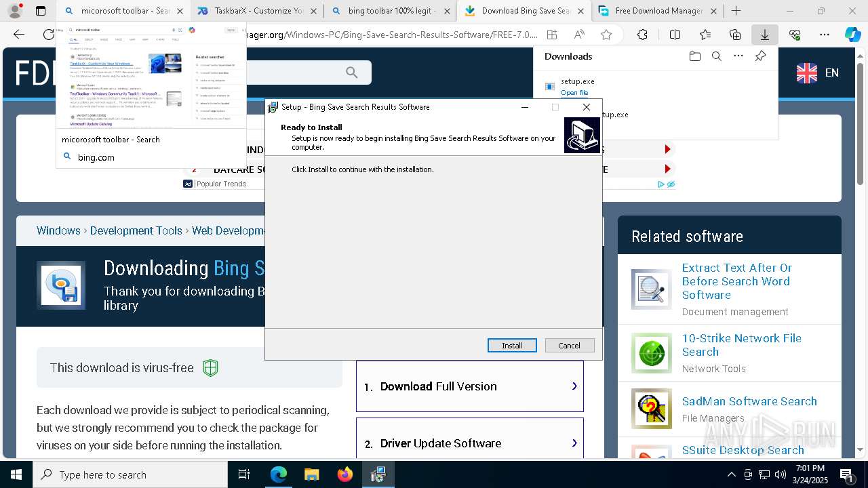Click the virus-free shield icon

[x=211, y=368]
